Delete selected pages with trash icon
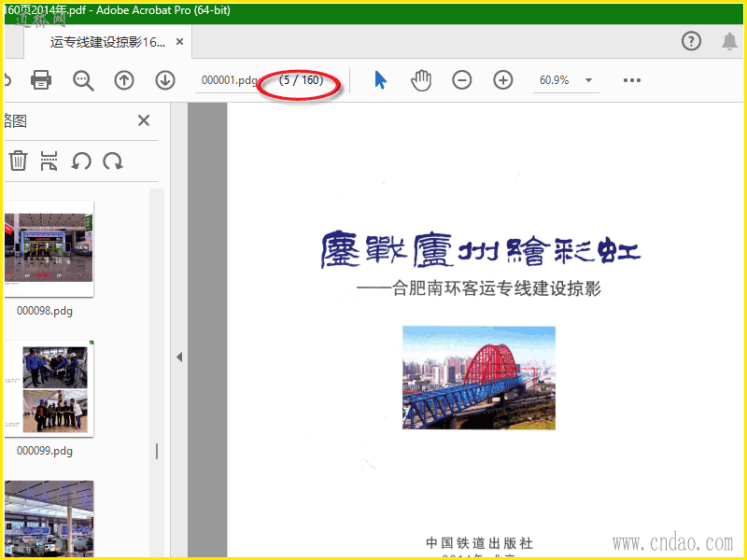The height and width of the screenshot is (560, 747). (18, 161)
